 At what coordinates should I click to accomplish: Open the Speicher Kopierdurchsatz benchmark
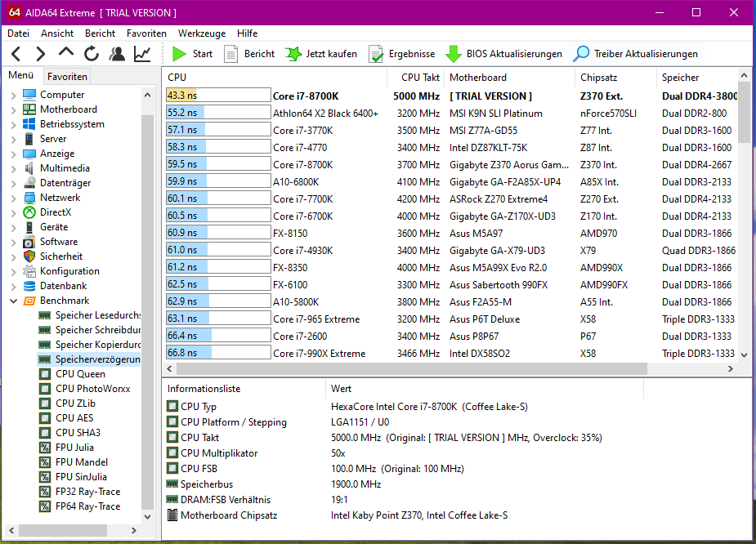(98, 345)
